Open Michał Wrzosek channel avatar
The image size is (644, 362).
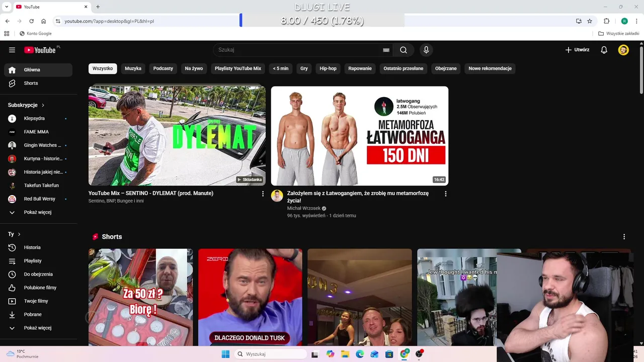277,196
